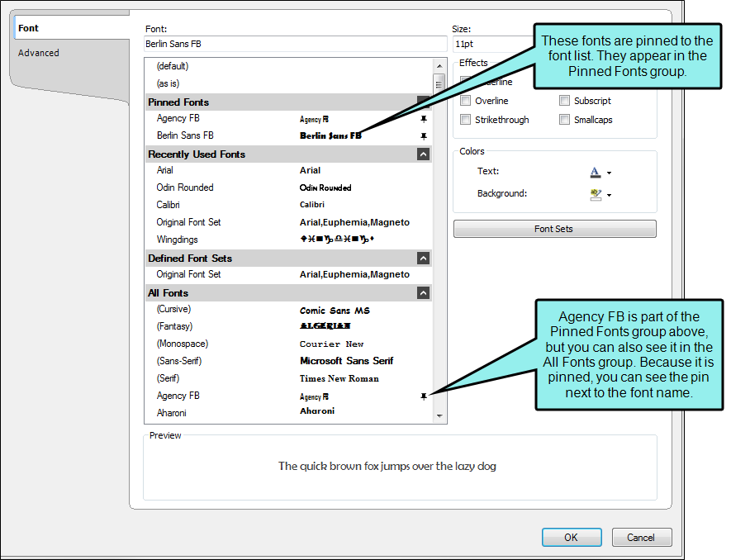Screen dimensions: 731x560
Task: Select the (Sans-Serif) generic font
Action: coord(288,361)
